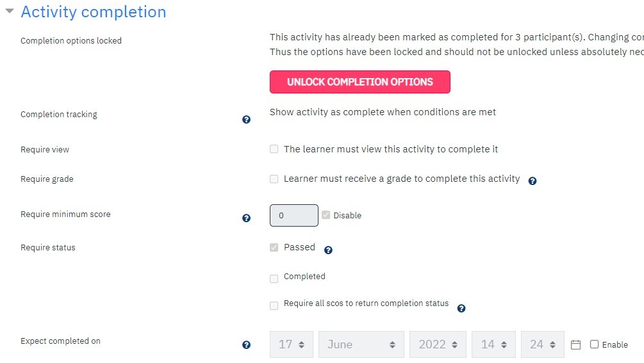Screen dimensions: 644x363
Task: Open help for Expect completed on
Action: 246,344
